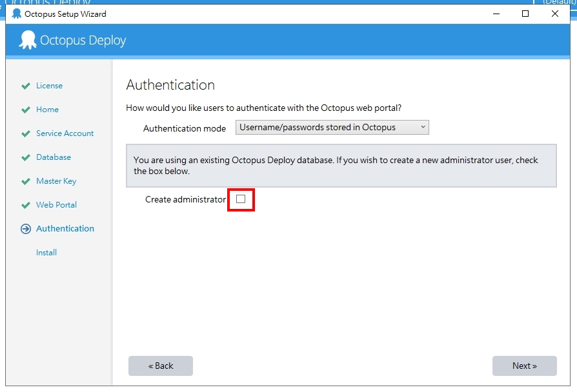Open the Service Account step
Screen dimensions: 577x392
(x=65, y=133)
